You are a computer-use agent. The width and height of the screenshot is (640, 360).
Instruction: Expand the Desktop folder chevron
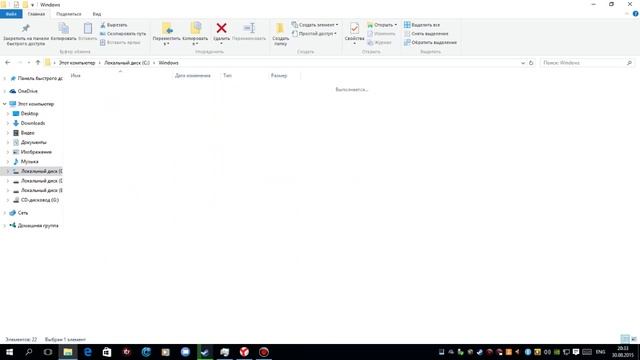[x=8, y=113]
